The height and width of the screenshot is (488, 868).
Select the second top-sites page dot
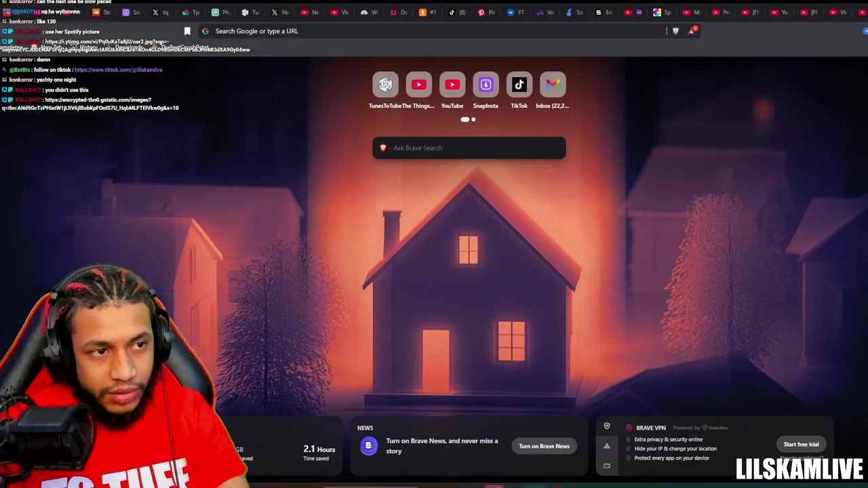click(x=473, y=119)
